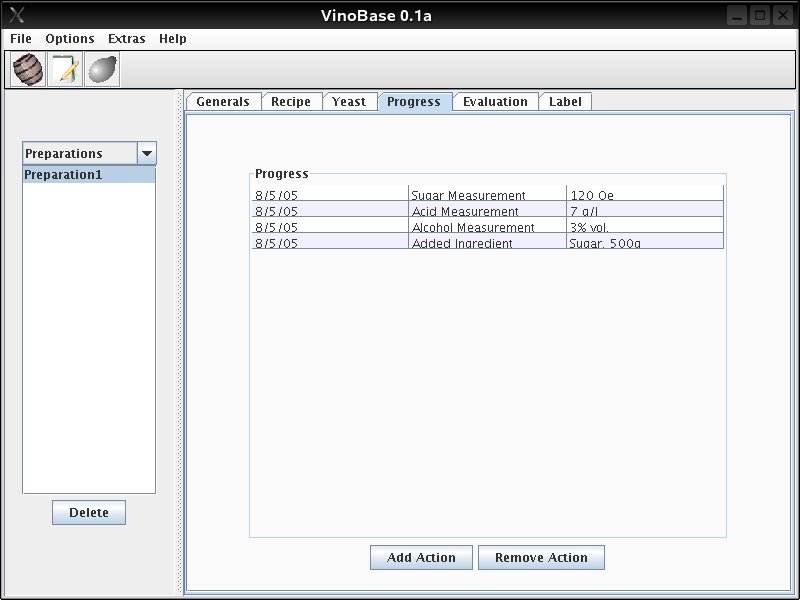The height and width of the screenshot is (600, 800).
Task: Click the notepad with pencil toolbar icon
Action: 65,70
